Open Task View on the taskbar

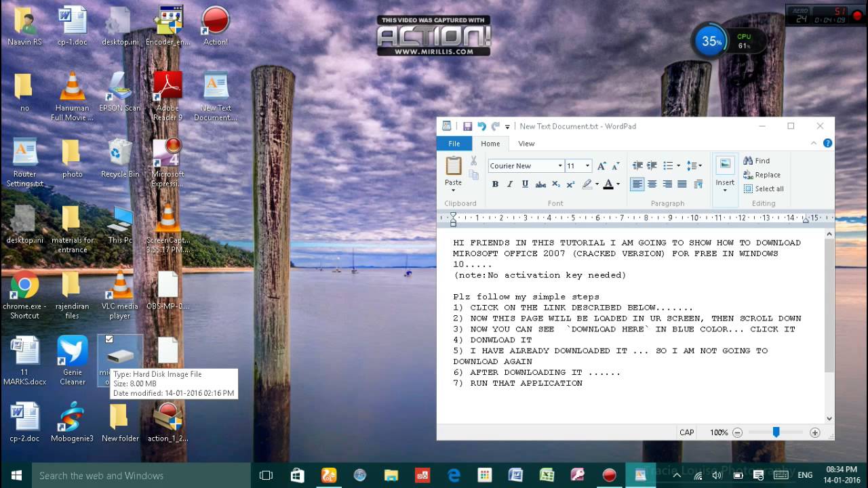(266, 475)
